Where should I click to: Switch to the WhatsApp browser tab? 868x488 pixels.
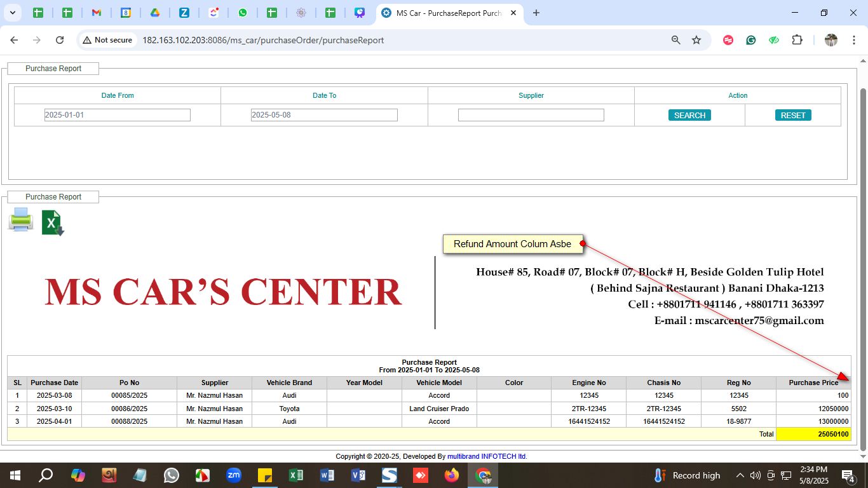(x=243, y=13)
